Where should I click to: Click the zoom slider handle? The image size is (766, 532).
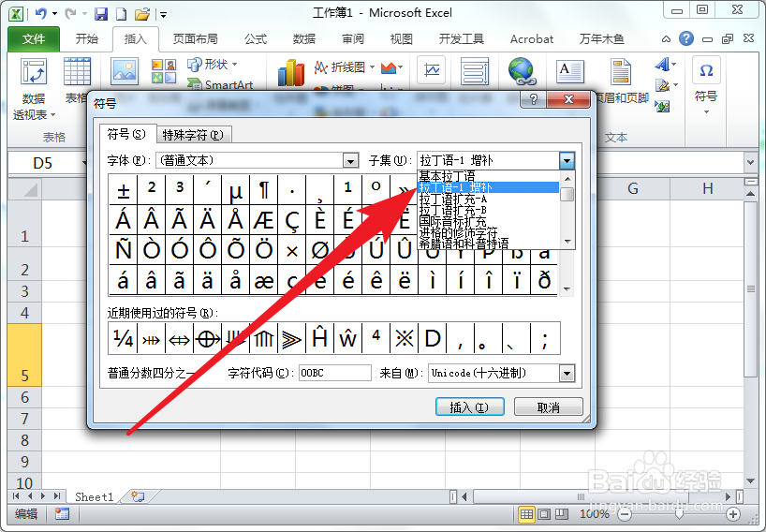679,514
